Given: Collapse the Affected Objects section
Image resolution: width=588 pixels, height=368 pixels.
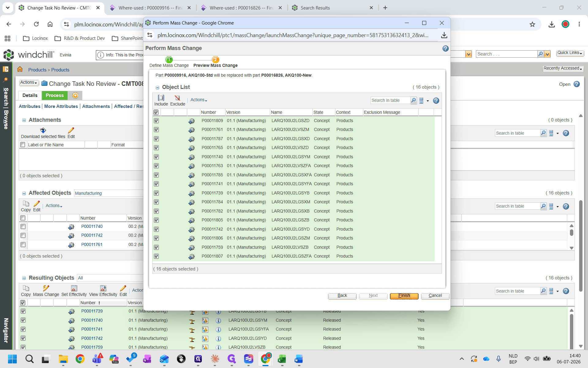Looking at the screenshot, I should coord(24,193).
